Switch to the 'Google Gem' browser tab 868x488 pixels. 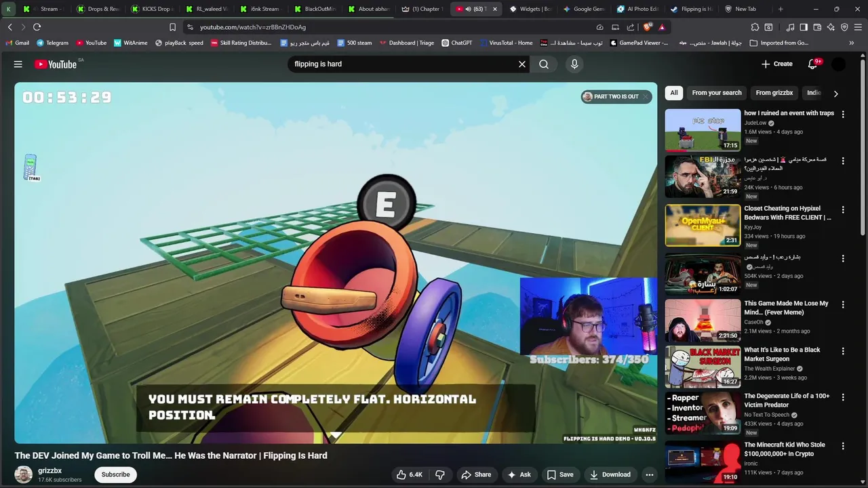click(583, 9)
